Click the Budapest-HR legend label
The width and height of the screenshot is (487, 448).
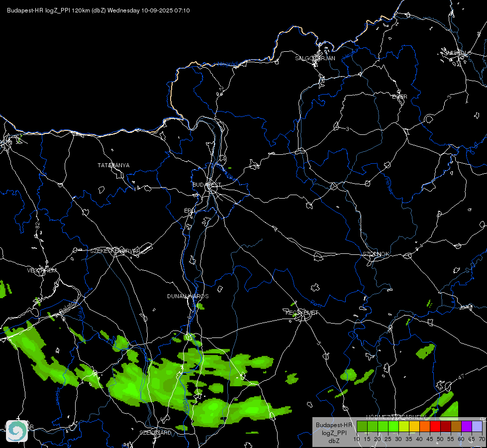coord(334,425)
